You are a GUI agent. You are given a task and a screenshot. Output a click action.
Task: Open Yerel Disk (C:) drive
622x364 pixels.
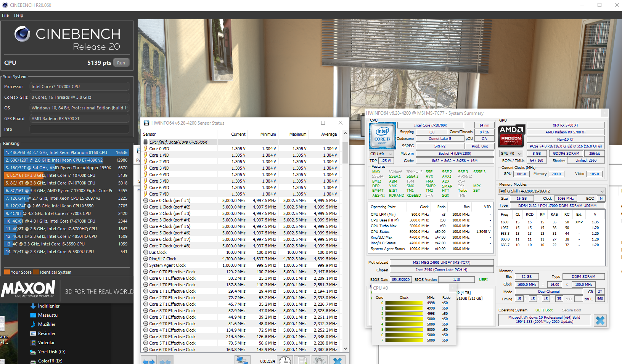click(x=48, y=352)
